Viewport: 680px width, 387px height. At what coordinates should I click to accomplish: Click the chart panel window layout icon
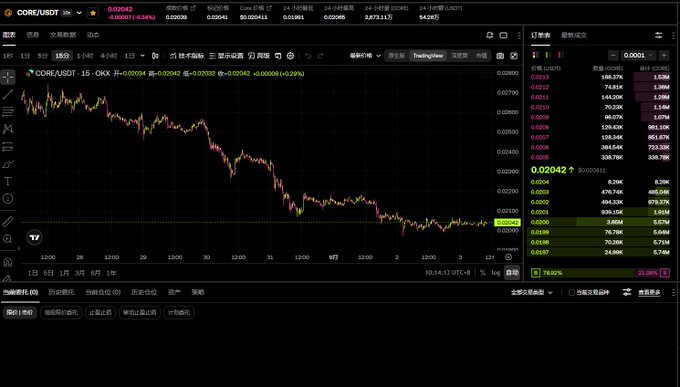pyautogui.click(x=503, y=35)
